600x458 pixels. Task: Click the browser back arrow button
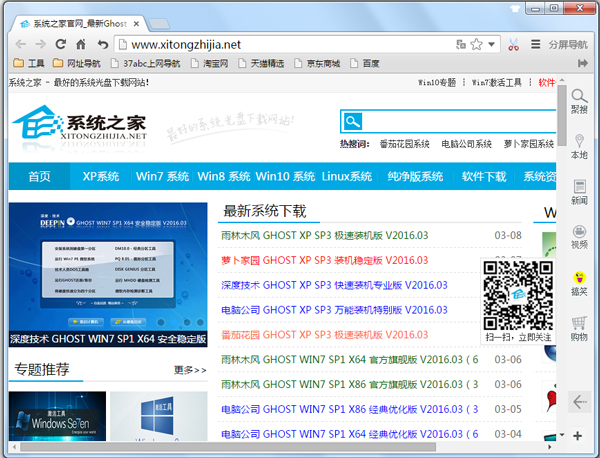tap(19, 44)
